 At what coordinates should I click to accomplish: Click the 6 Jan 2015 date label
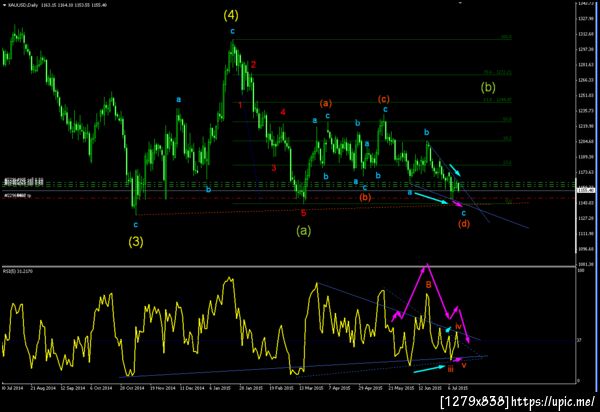[220, 388]
